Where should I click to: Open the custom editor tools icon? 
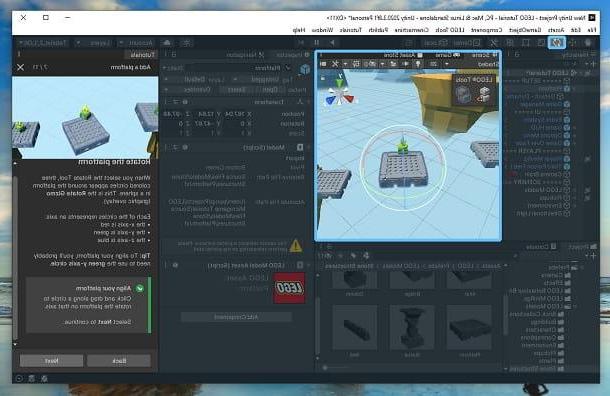494,42
